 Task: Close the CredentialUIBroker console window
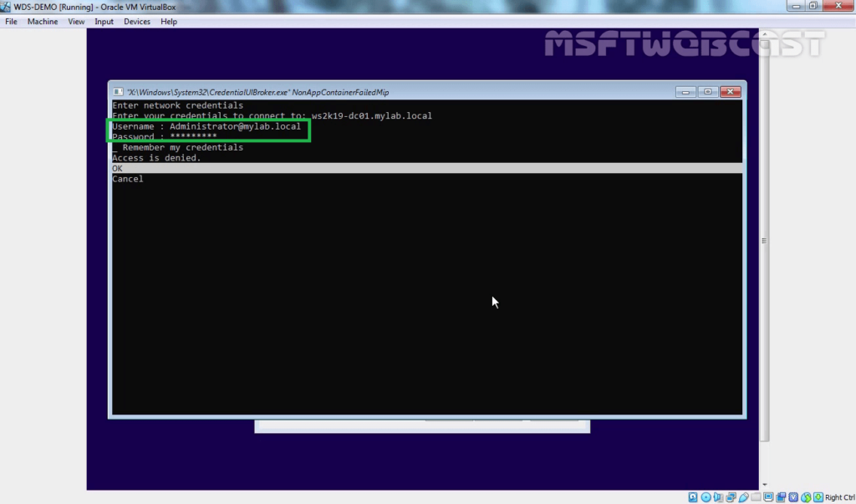coord(731,92)
